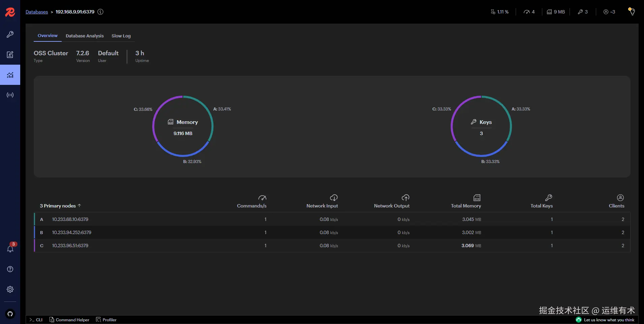This screenshot has height=324, width=644.
Task: Open the Slow Log tab
Action: pyautogui.click(x=121, y=36)
